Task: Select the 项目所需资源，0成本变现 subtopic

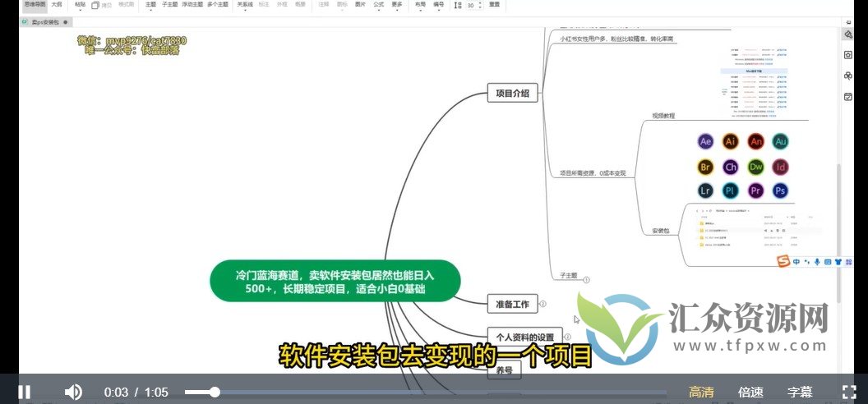Action: click(x=593, y=173)
